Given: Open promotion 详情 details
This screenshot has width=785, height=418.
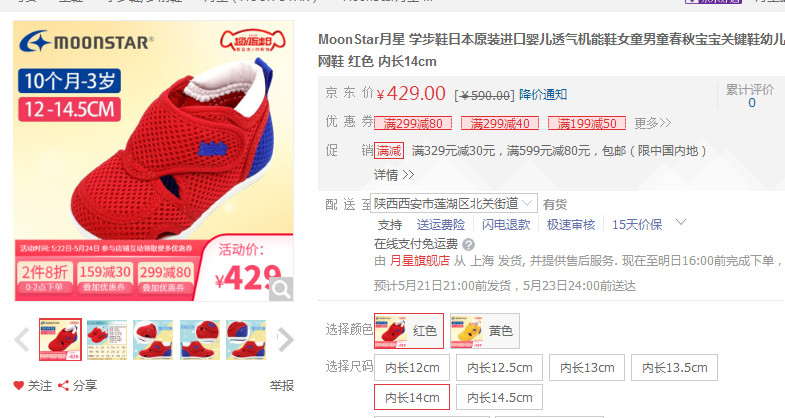Looking at the screenshot, I should [x=394, y=175].
